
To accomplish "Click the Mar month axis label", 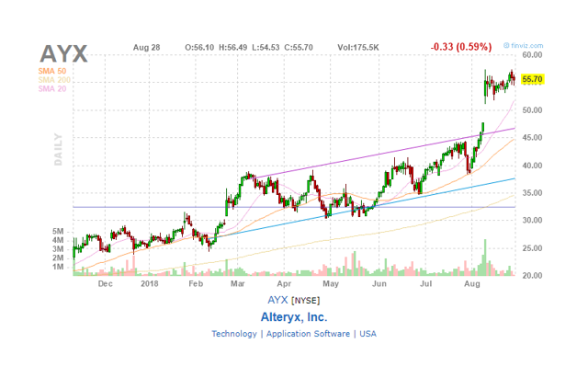I will pyautogui.click(x=238, y=284).
